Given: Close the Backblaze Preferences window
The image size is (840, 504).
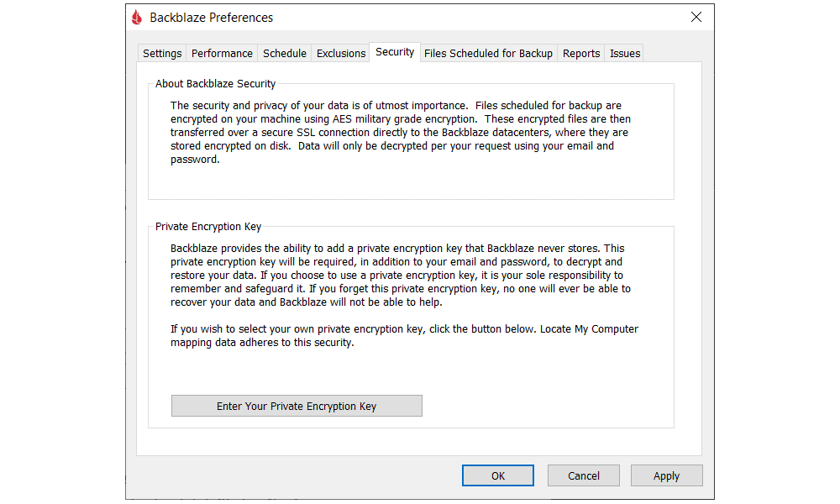Looking at the screenshot, I should tap(696, 17).
